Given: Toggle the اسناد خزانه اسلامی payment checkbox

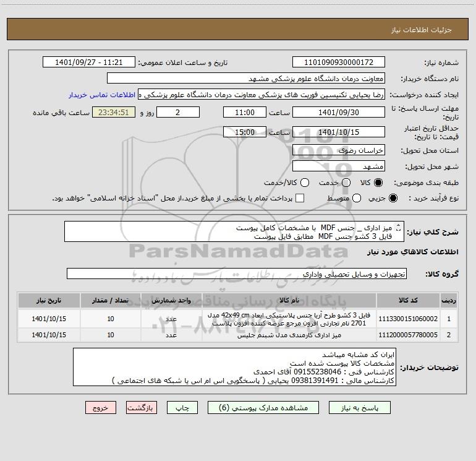Looking at the screenshot, I should (300, 198).
